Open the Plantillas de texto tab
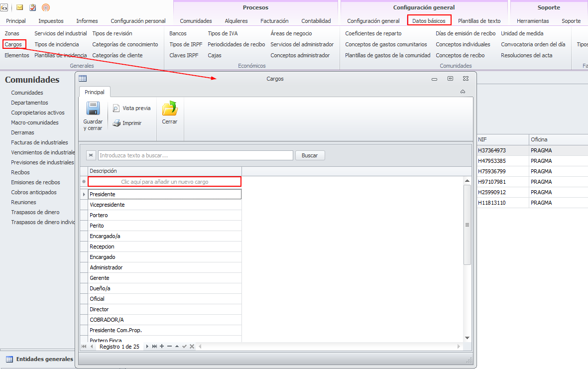 point(479,21)
